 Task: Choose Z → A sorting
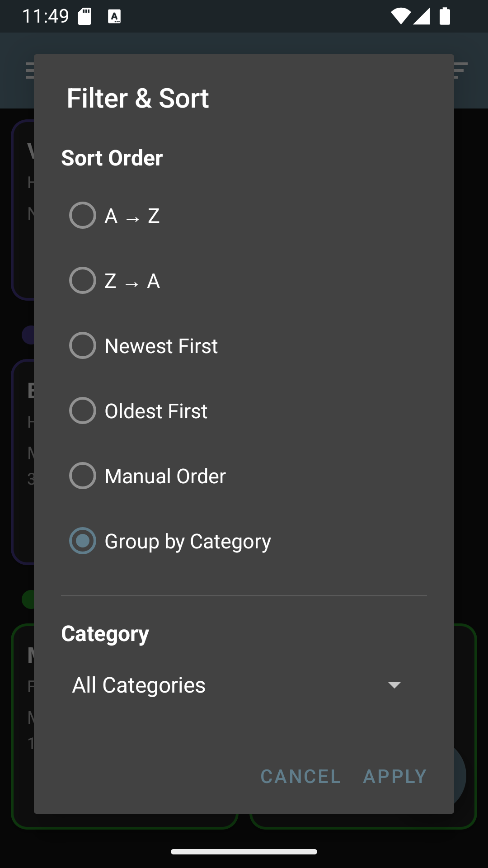[x=82, y=280]
